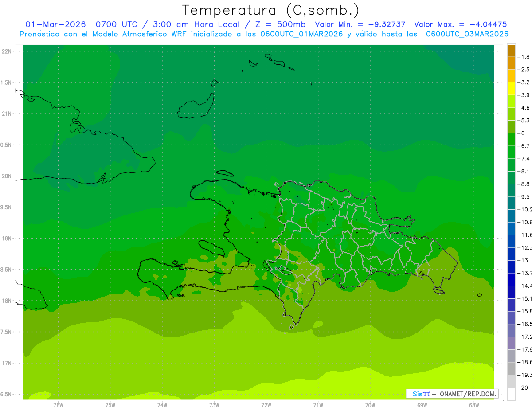
Task: Click the "68W" longitude label
Action: (x=474, y=405)
